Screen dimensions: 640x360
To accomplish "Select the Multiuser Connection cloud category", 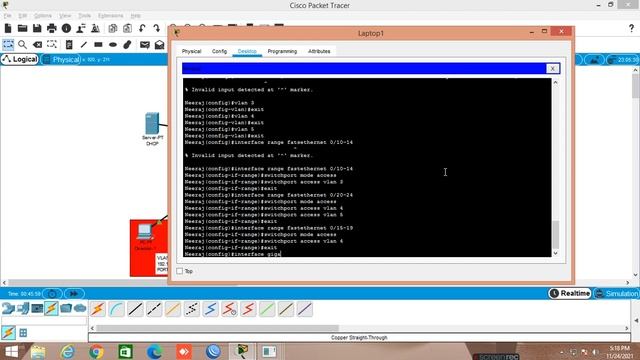I will click(x=80, y=309).
